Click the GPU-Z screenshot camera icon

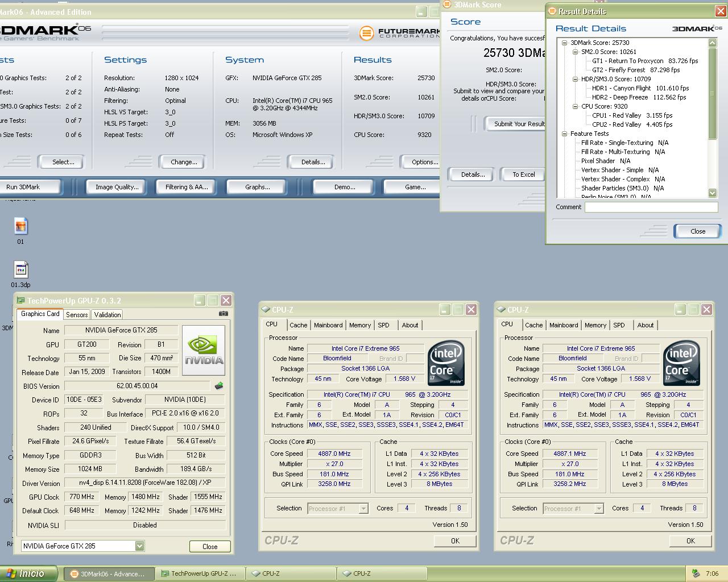tap(224, 314)
